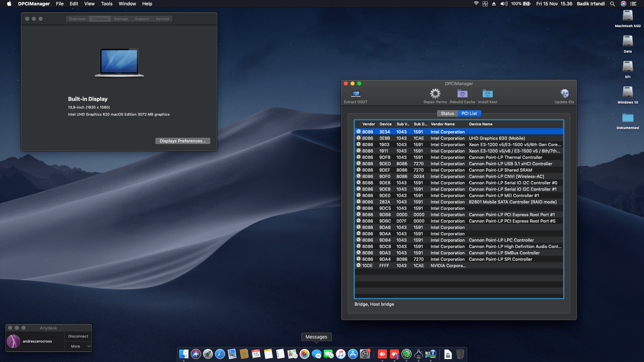644x362 pixels.
Task: Open App Store from the Dock
Action: (353, 354)
